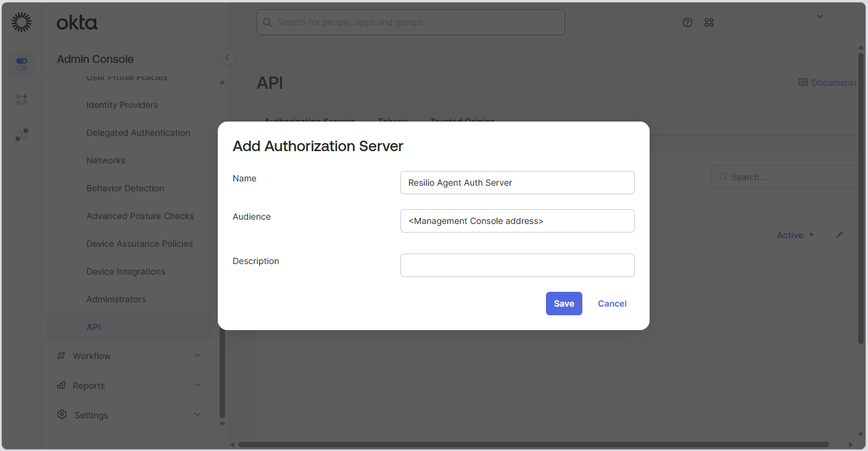
Task: Expand the Reports section chevron
Action: click(197, 385)
